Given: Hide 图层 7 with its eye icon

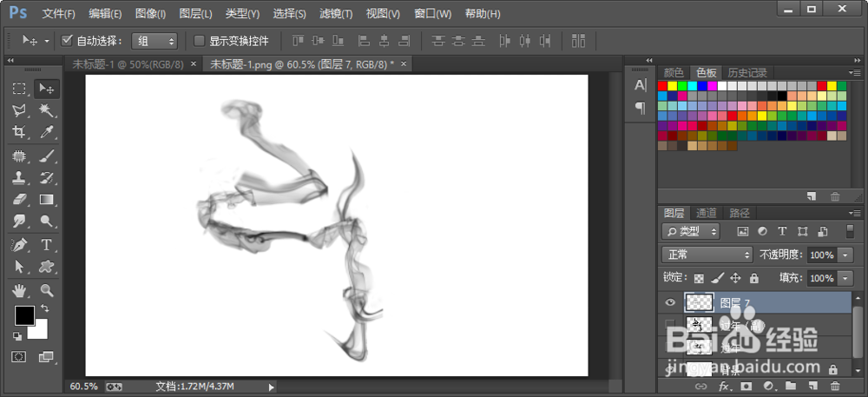Looking at the screenshot, I should (x=670, y=302).
